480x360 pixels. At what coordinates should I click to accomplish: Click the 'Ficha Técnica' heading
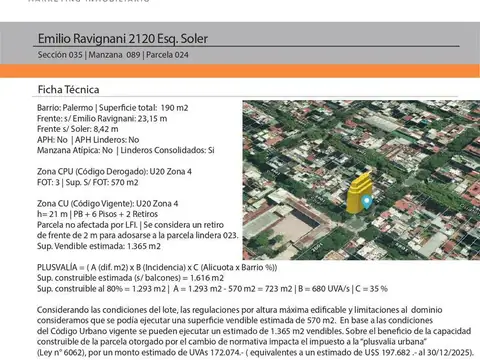[x=68, y=89]
